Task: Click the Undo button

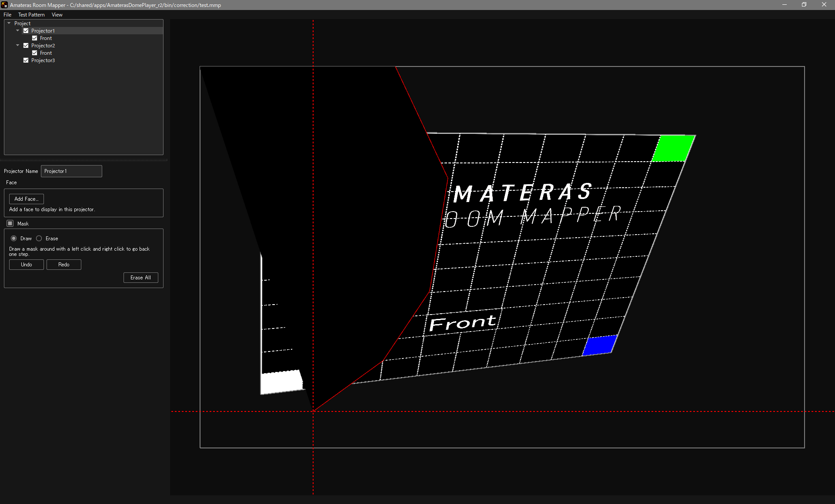Action: coord(27,265)
